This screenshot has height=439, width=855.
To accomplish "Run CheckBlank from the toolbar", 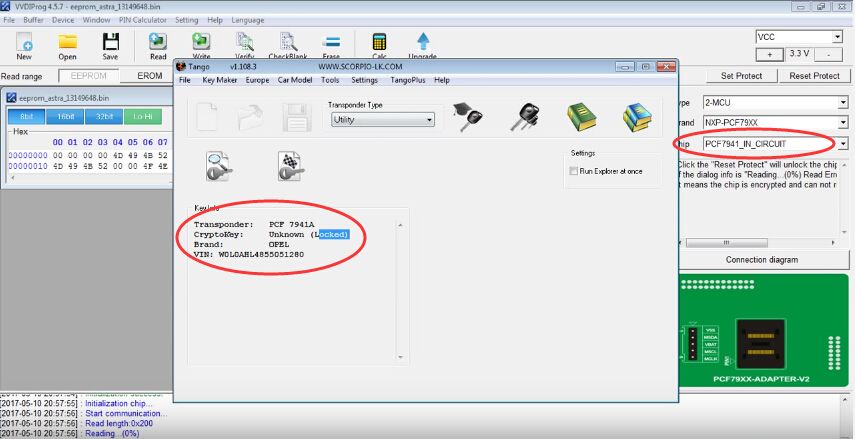I will (288, 42).
